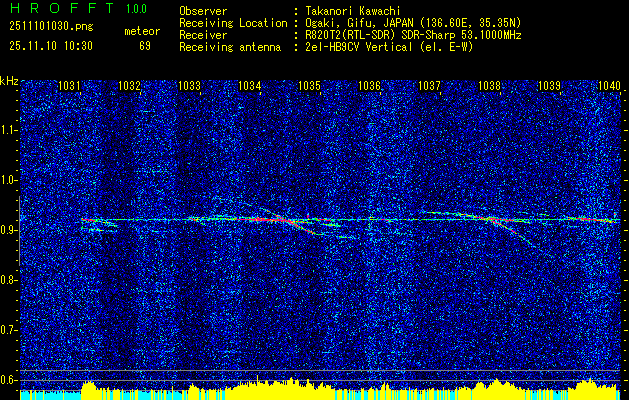Screen dimensions: 629x400
Task: Click the HROFFT program title text
Action: [x=61, y=8]
